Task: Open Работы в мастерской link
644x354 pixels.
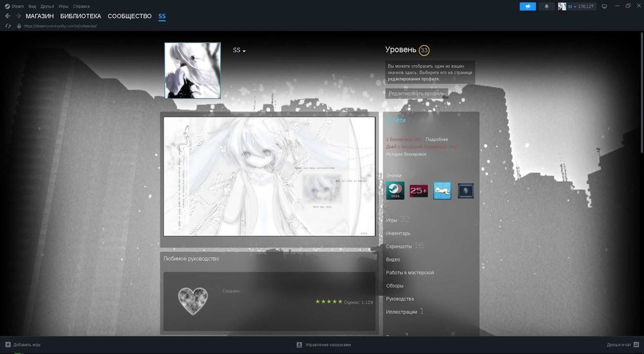Action: (x=410, y=273)
